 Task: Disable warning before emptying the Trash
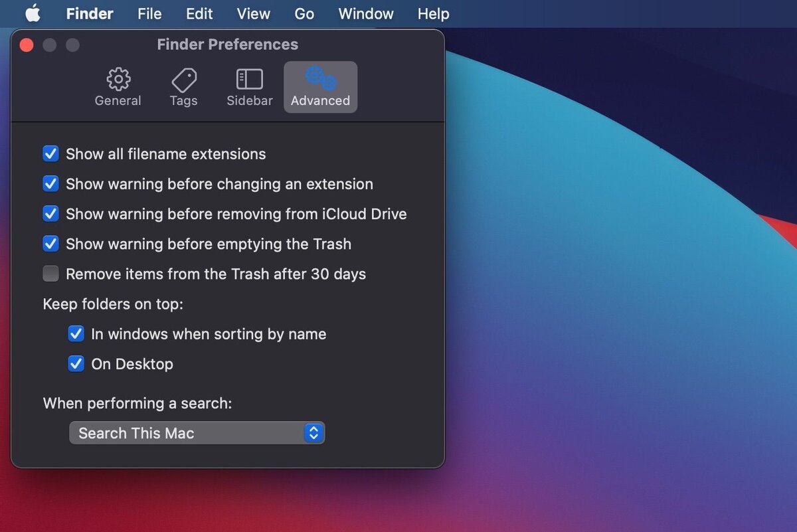[x=50, y=244]
